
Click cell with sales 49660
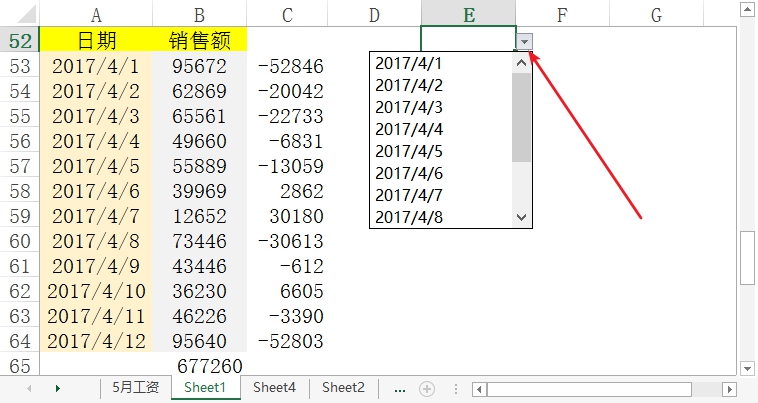(x=199, y=141)
